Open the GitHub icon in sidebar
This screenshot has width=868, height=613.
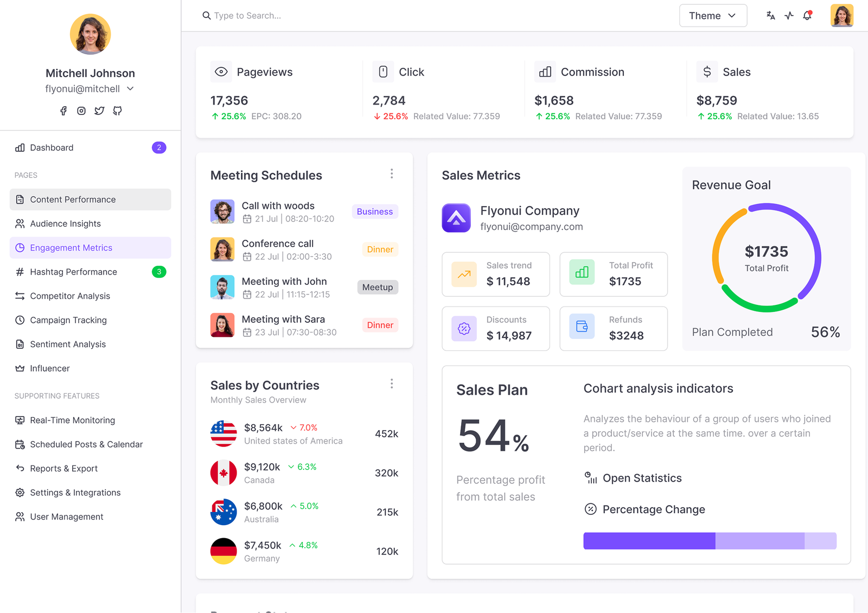[117, 111]
